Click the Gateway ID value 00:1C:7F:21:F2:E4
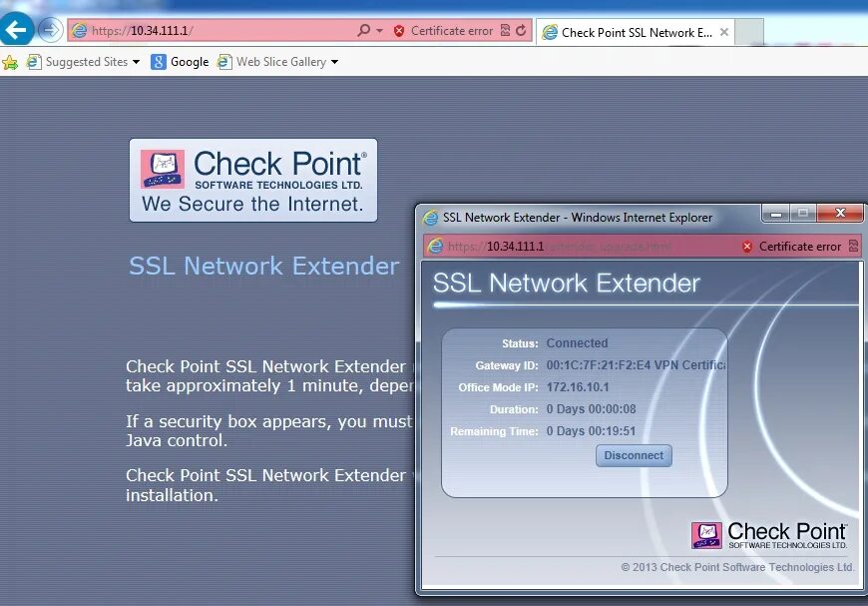Viewport: 868px width, 606px height. pyautogui.click(x=599, y=365)
